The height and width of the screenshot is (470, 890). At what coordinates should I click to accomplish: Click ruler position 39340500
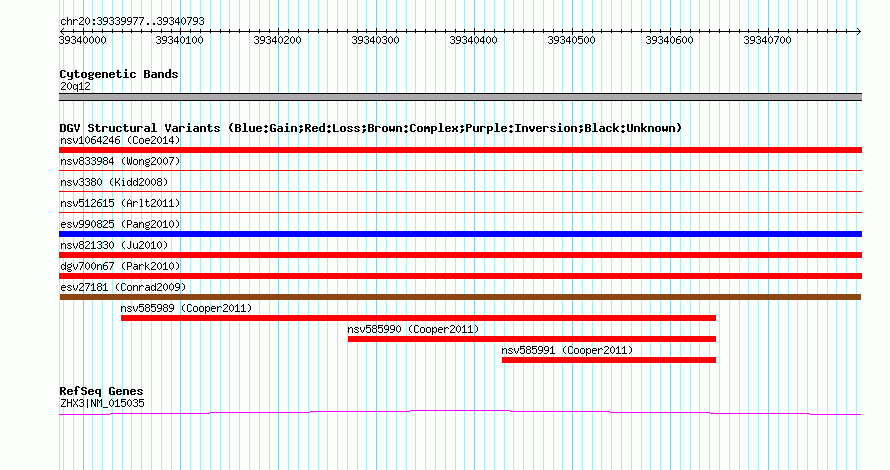click(571, 40)
